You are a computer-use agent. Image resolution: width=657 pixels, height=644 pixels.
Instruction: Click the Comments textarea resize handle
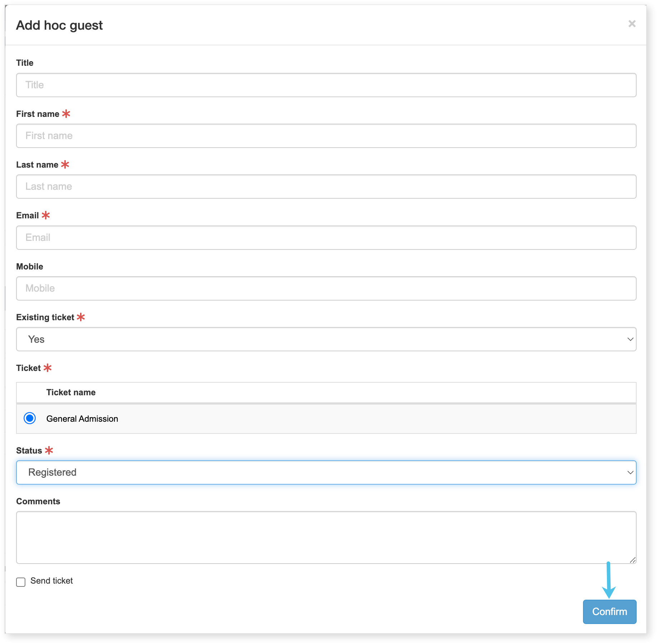[x=632, y=560]
